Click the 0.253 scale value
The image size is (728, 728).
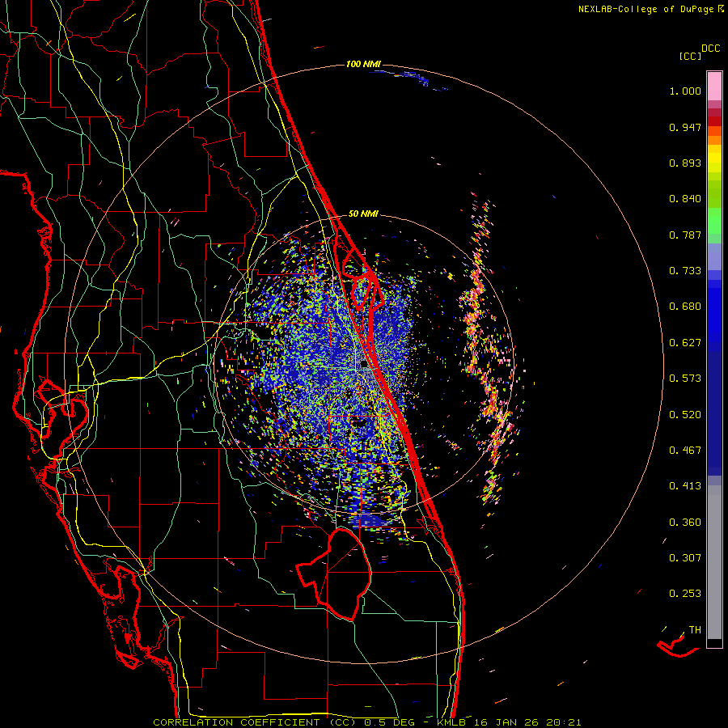(x=685, y=594)
